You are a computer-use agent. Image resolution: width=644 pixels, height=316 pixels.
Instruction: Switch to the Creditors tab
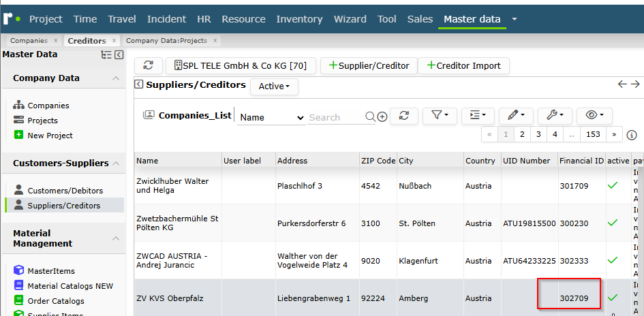[87, 41]
